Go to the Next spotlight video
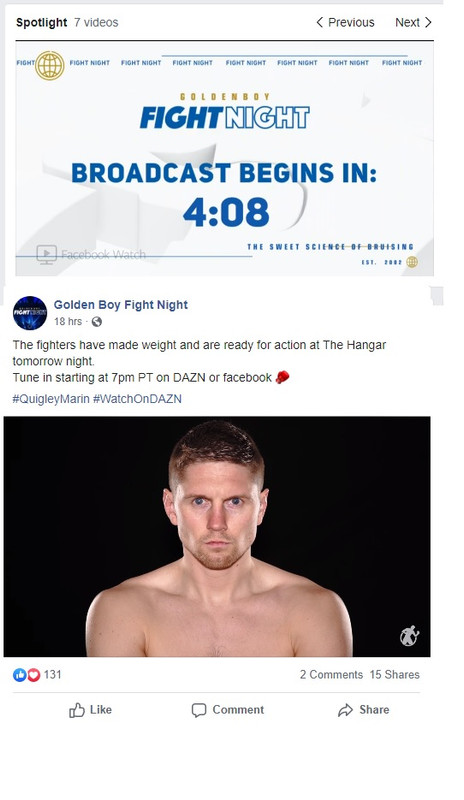 (x=413, y=22)
